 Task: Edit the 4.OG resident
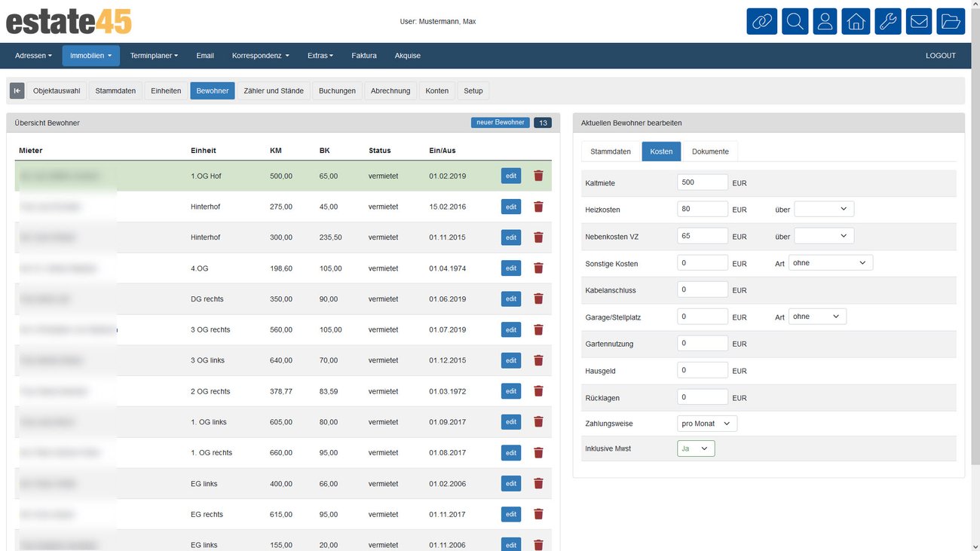pos(511,268)
